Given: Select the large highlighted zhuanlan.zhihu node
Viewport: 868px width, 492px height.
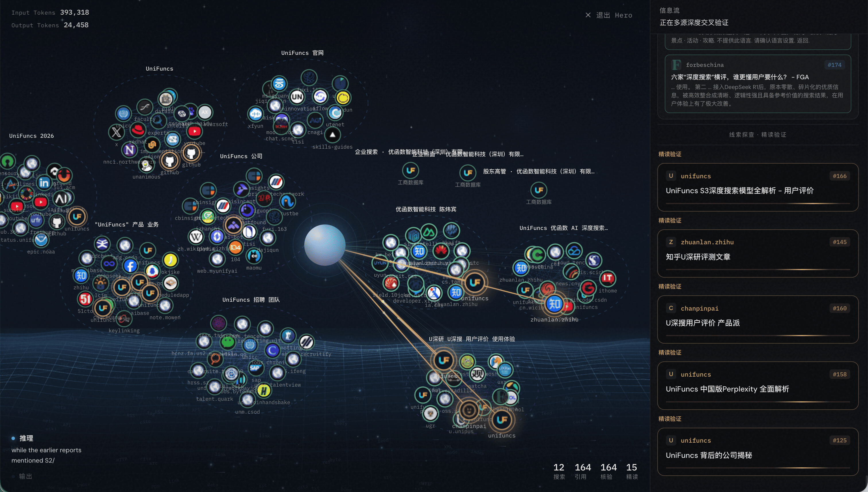Looking at the screenshot, I should coord(554,304).
